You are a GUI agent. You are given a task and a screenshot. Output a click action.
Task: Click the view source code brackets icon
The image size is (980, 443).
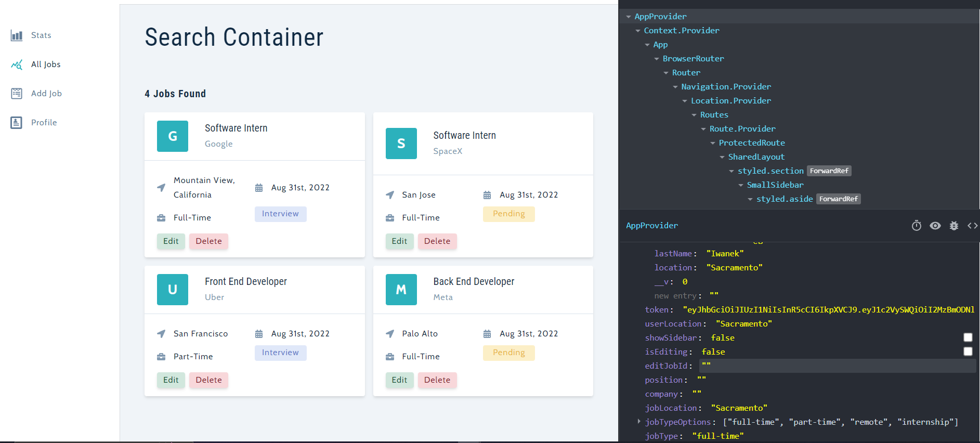[x=972, y=226]
